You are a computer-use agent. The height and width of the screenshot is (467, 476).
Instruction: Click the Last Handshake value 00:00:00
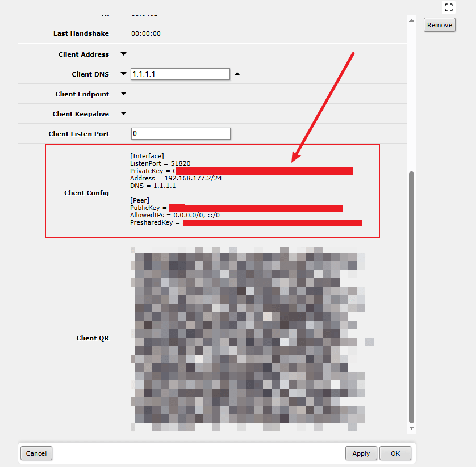tap(146, 33)
